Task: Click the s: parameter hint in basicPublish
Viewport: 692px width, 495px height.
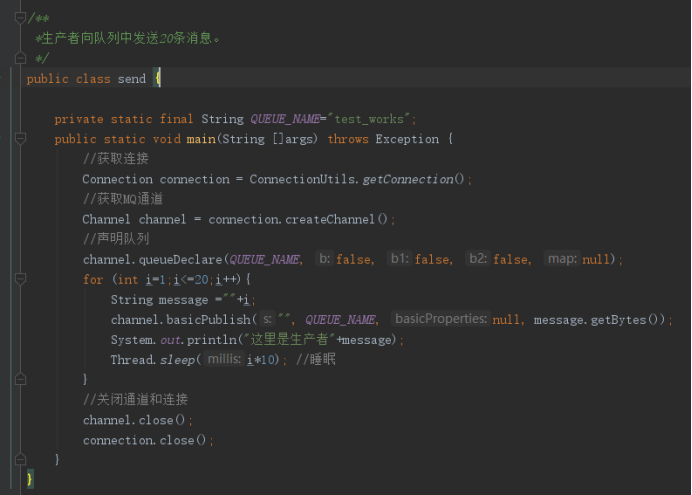Action: point(267,319)
